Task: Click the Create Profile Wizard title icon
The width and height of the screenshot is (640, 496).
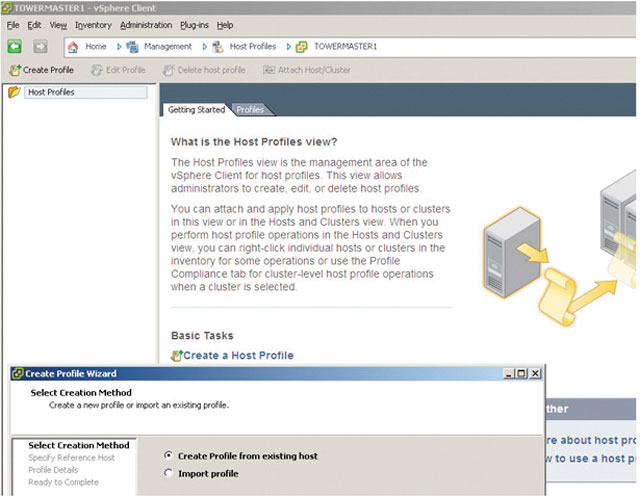Action: 18,374
